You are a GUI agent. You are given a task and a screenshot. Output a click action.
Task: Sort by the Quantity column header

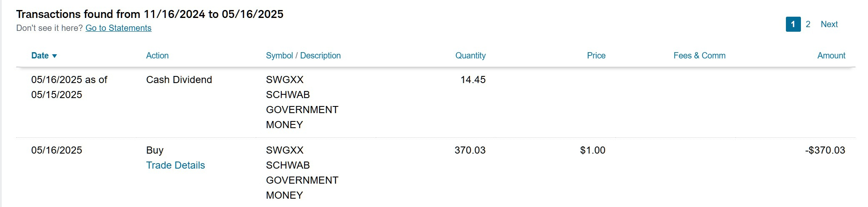click(x=470, y=56)
